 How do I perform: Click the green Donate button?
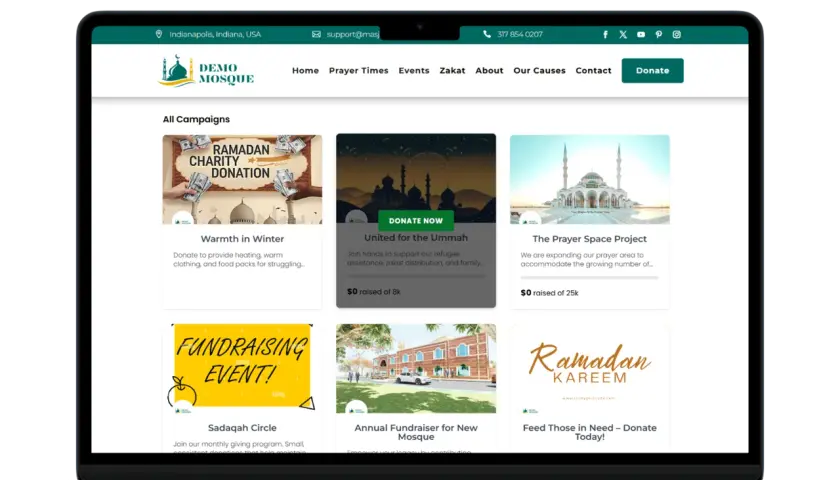click(652, 71)
